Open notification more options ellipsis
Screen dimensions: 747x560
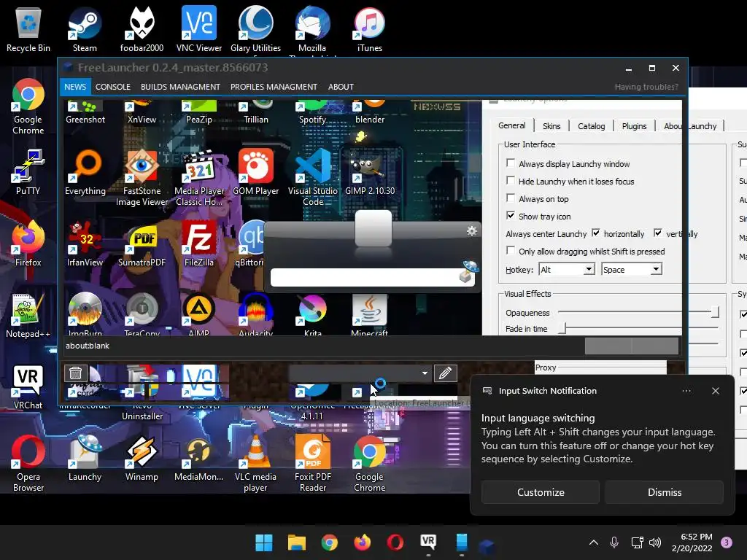(x=686, y=391)
